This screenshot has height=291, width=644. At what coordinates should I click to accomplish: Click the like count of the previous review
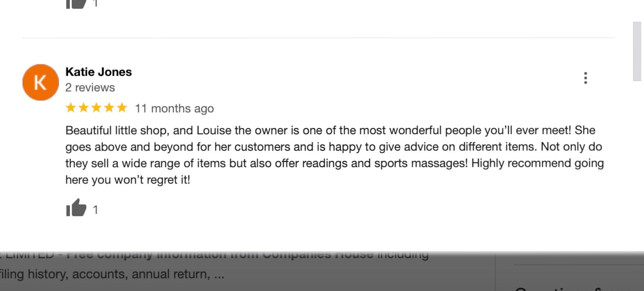click(95, 4)
